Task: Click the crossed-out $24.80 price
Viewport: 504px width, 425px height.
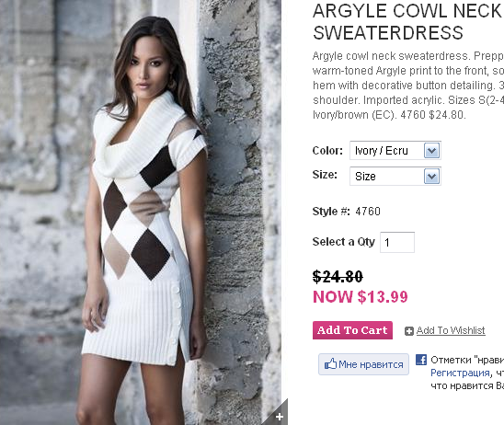Action: [338, 277]
